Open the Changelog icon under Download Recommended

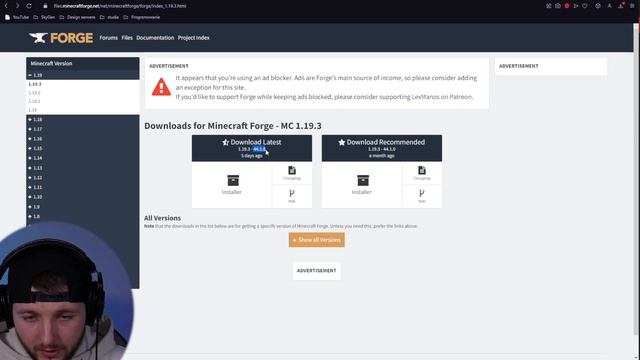pyautogui.click(x=422, y=171)
